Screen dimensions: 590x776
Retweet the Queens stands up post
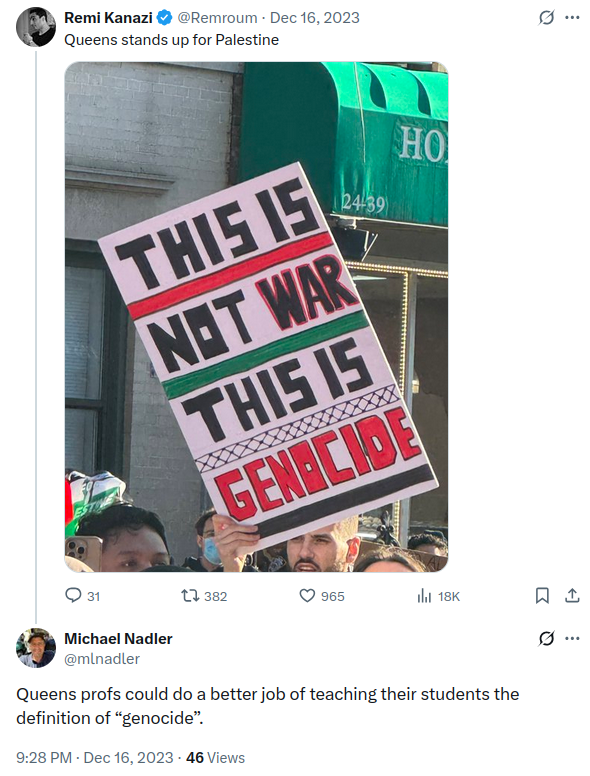(204, 596)
